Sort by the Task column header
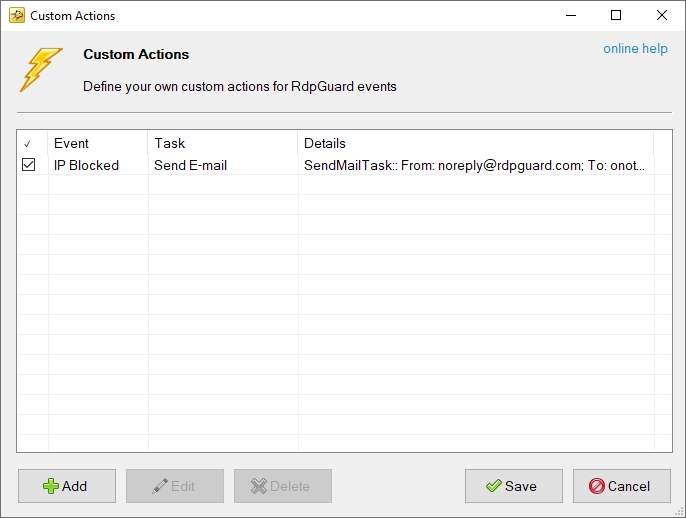Screen dimensions: 686x518 (223, 143)
